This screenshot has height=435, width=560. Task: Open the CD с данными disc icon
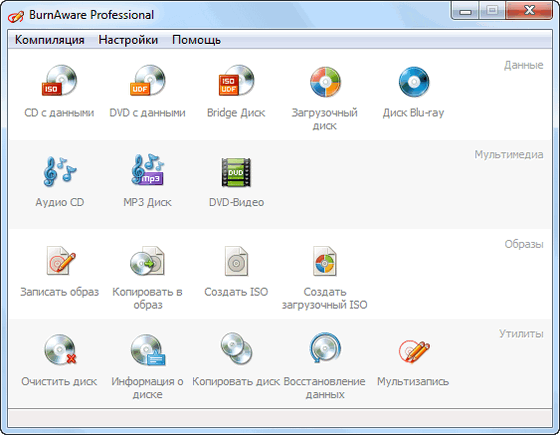(59, 81)
